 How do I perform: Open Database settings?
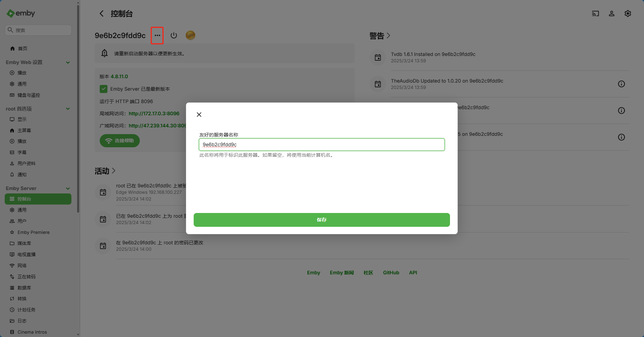38,288
